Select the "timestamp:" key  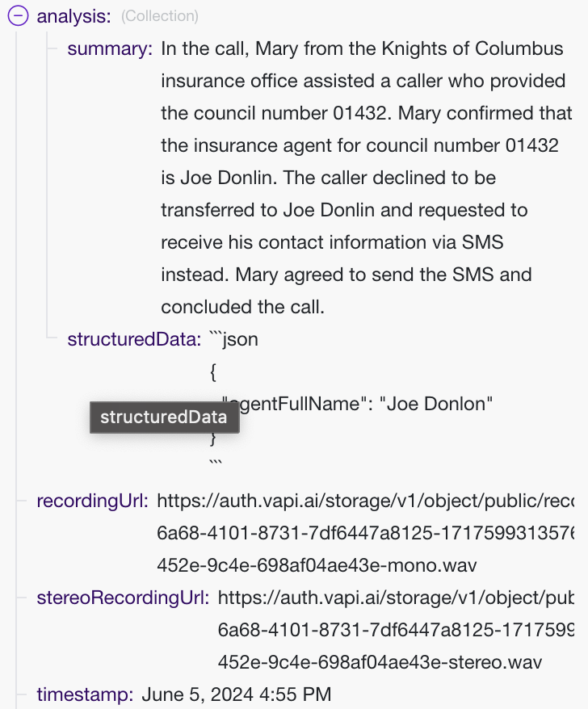point(85,694)
